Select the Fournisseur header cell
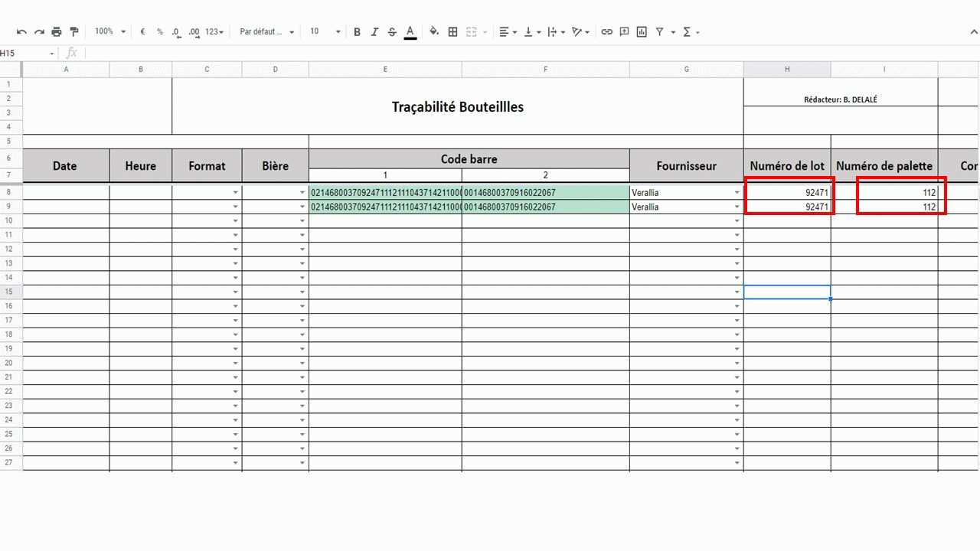The image size is (980, 551). 687,166
